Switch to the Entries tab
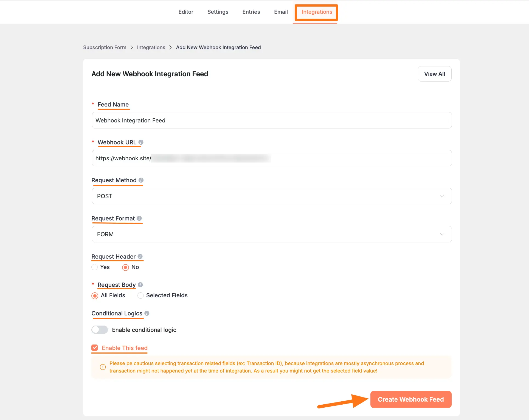 251,12
